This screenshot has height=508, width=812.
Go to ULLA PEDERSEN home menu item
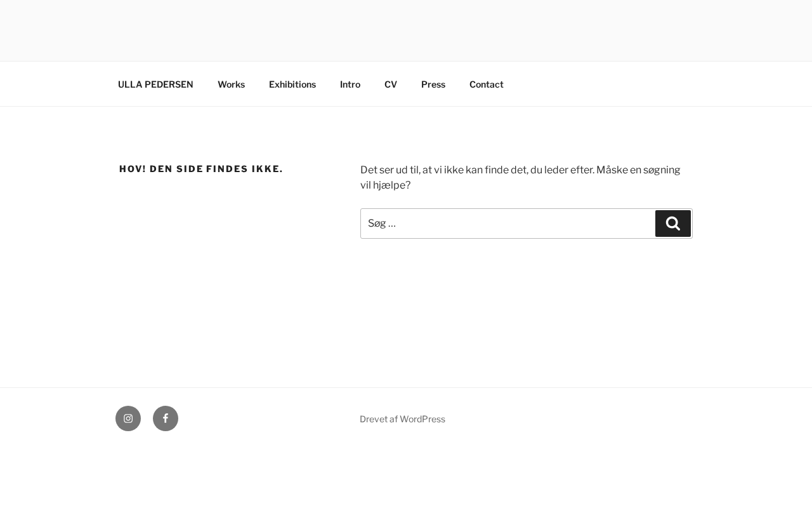155,84
